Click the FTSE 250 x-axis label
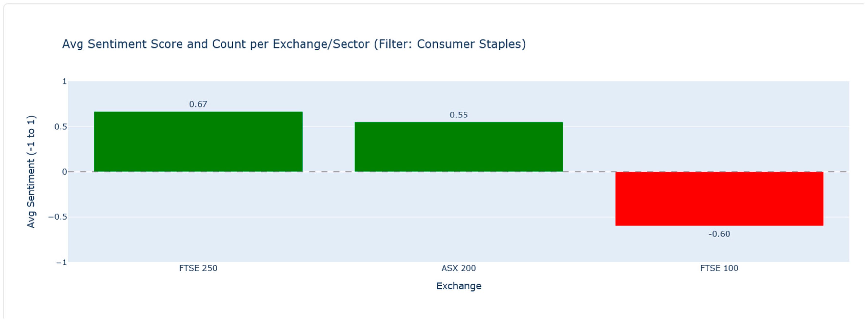The image size is (868, 323). click(198, 268)
